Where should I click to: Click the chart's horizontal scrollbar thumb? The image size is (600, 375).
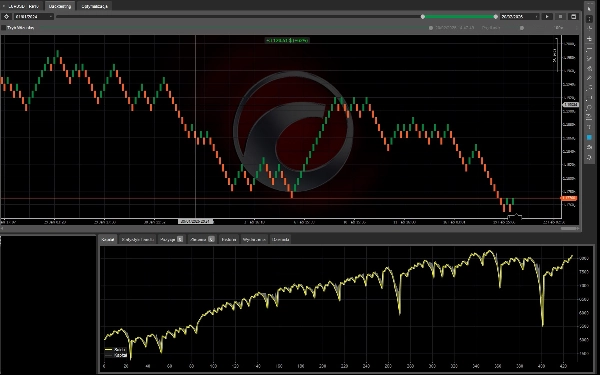pyautogui.click(x=569, y=228)
